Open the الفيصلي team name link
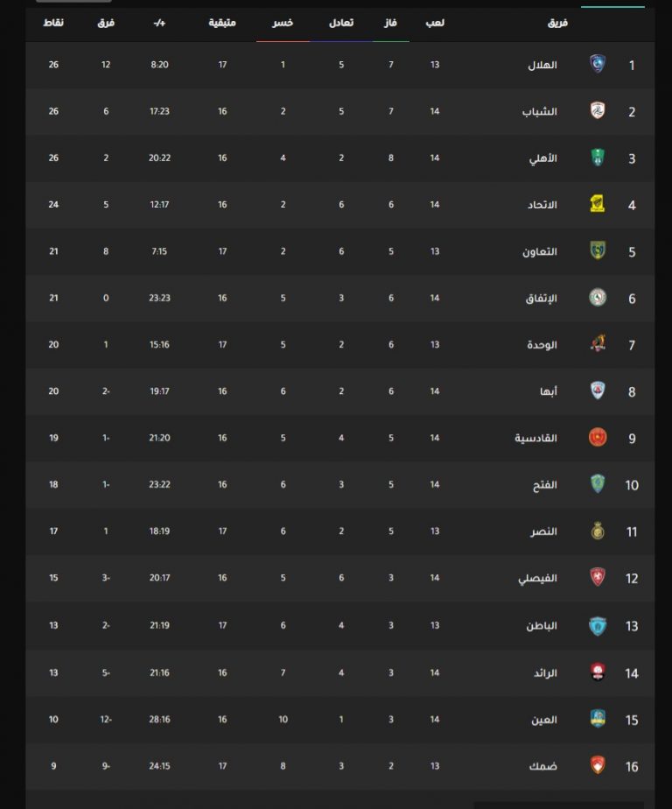Screen dimensions: 672x809 (537, 579)
